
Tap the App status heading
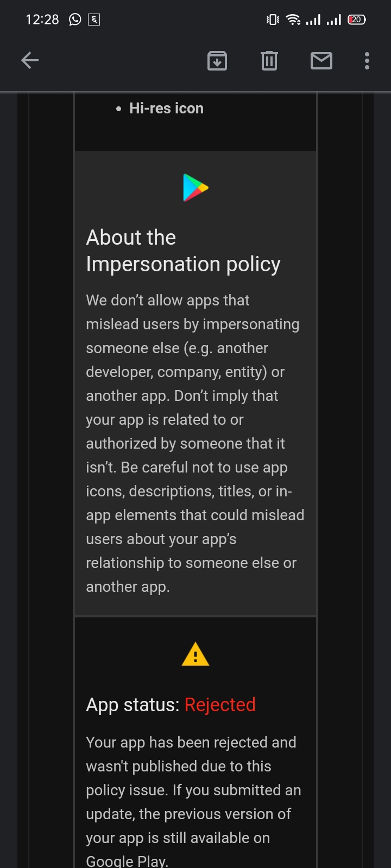click(133, 705)
